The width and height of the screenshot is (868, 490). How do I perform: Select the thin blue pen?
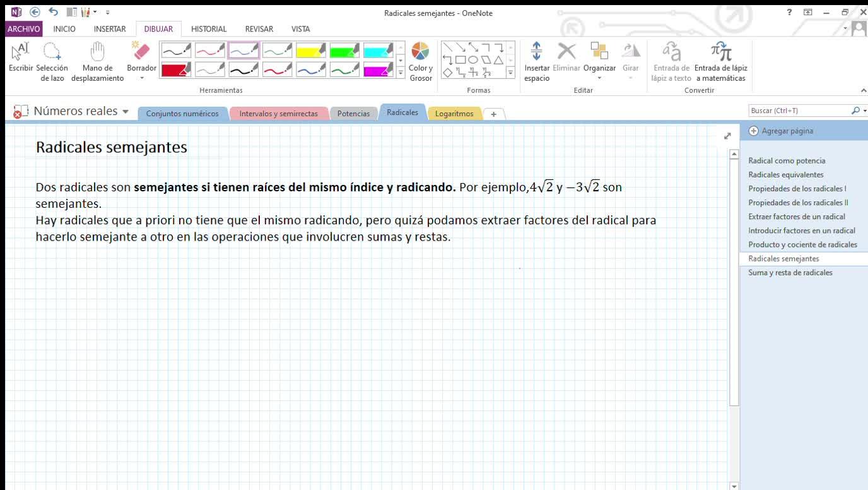(x=243, y=50)
